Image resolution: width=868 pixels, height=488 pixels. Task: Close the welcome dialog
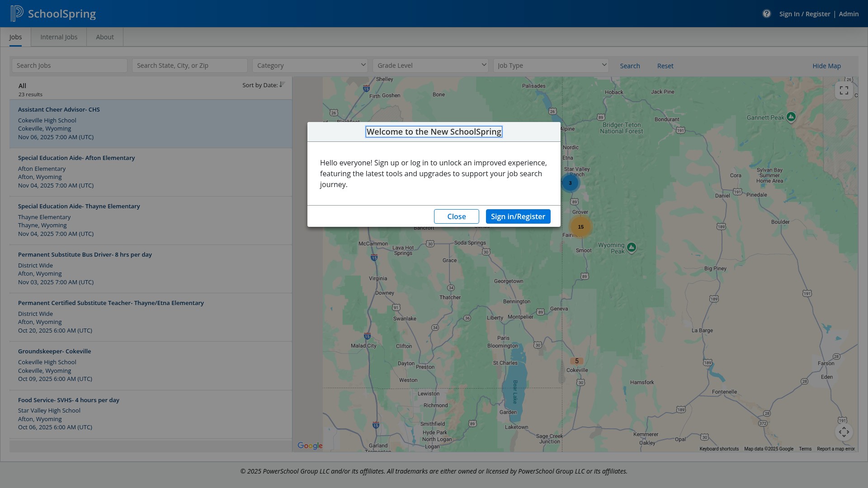pos(457,216)
